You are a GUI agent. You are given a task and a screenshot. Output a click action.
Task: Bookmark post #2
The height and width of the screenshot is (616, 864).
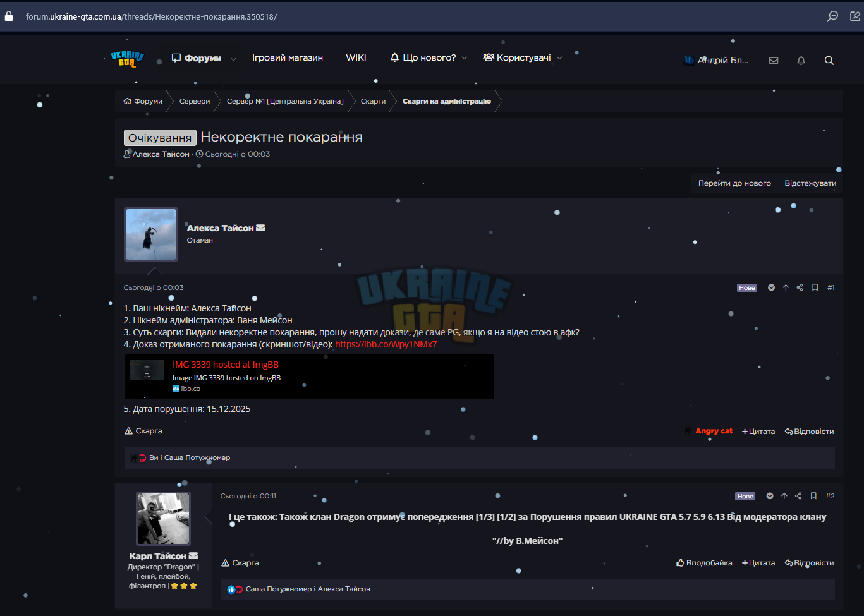click(x=813, y=496)
